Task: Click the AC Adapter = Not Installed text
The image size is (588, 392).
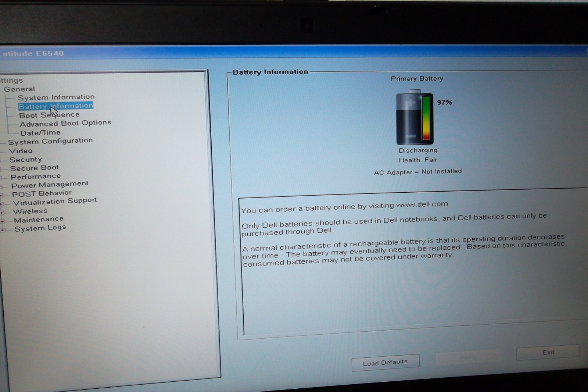Action: pyautogui.click(x=418, y=172)
